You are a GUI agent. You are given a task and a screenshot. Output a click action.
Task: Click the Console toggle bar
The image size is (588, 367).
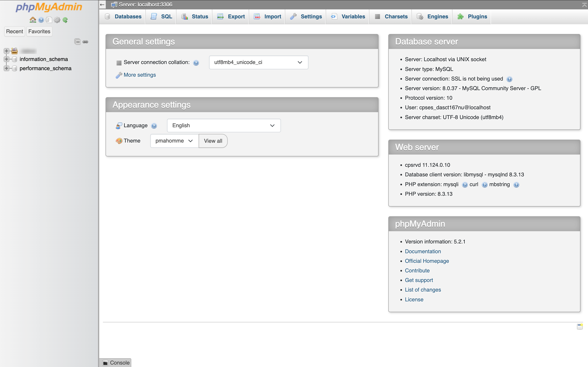(116, 363)
